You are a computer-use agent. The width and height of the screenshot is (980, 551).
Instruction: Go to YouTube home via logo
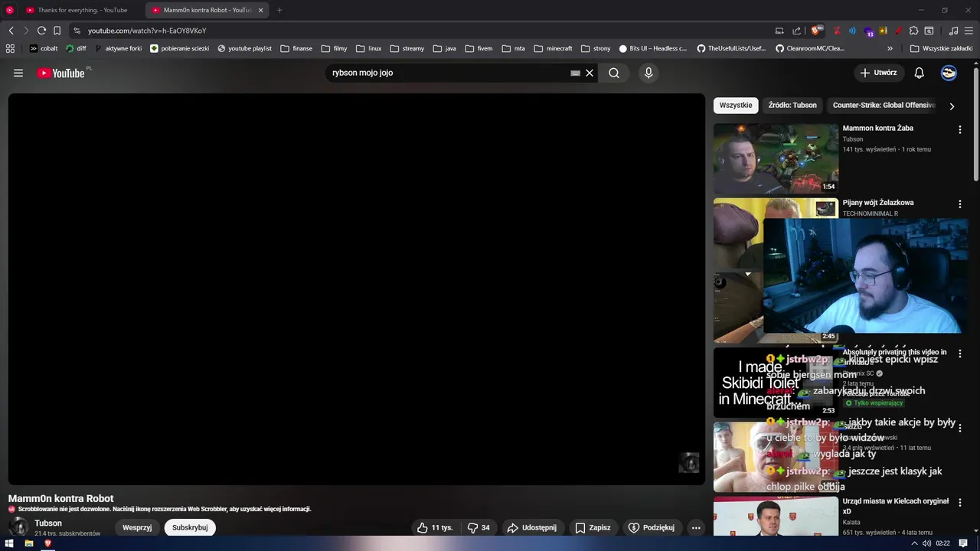point(60,73)
